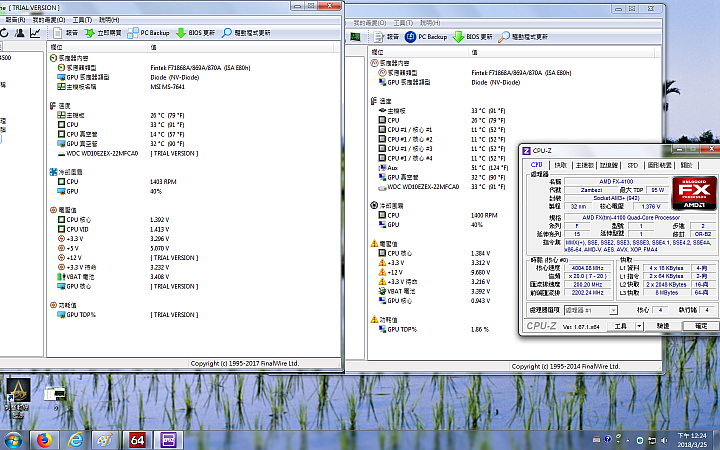Viewport: 720px width, 450px height.
Task: Click the AMD FX-4100 name field in CPU-Z
Action: (x=616, y=182)
